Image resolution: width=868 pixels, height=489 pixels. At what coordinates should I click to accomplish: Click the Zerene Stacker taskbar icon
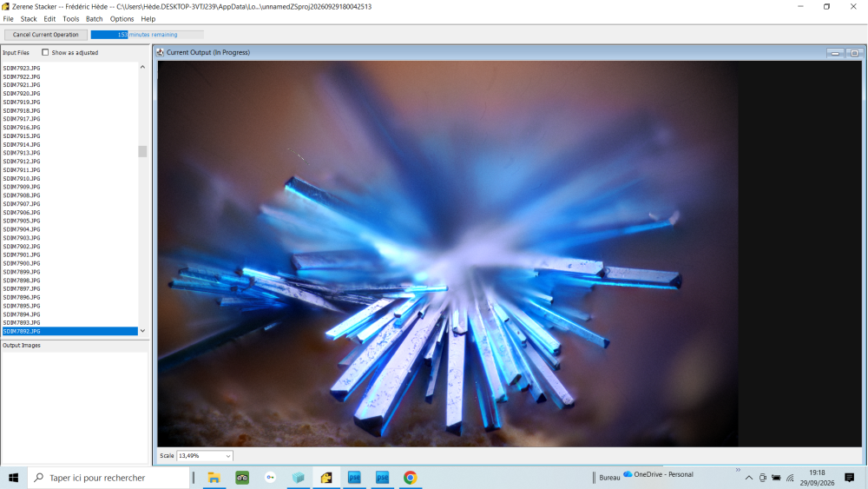point(326,478)
